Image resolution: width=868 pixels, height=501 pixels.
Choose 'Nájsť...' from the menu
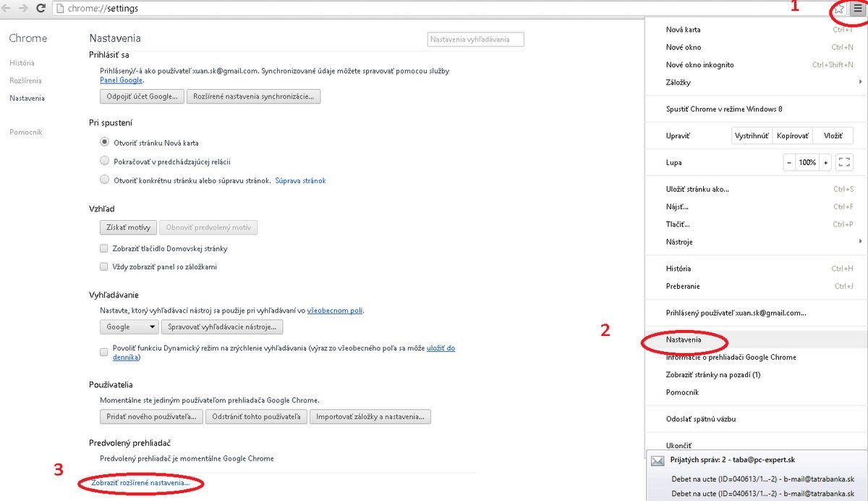(x=757, y=206)
